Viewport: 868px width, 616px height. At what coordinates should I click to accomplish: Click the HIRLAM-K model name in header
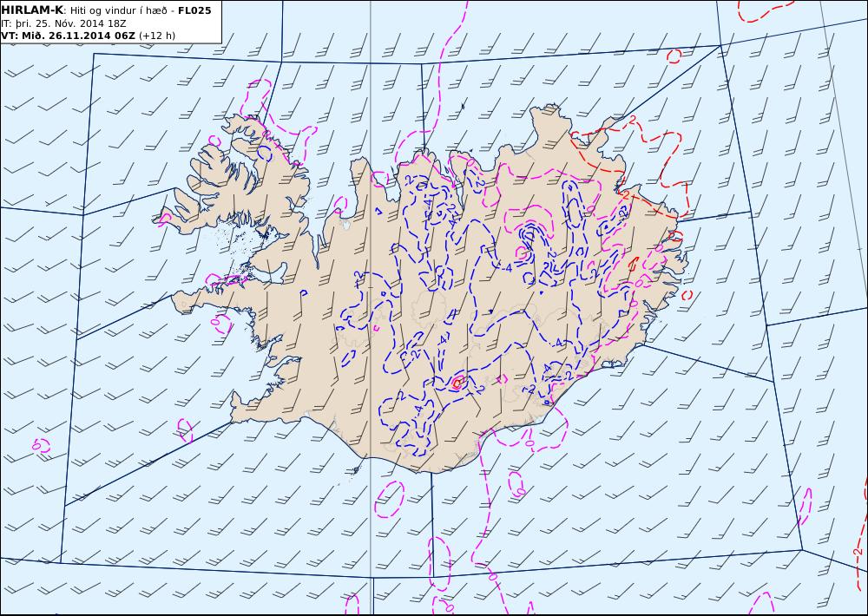(32, 10)
